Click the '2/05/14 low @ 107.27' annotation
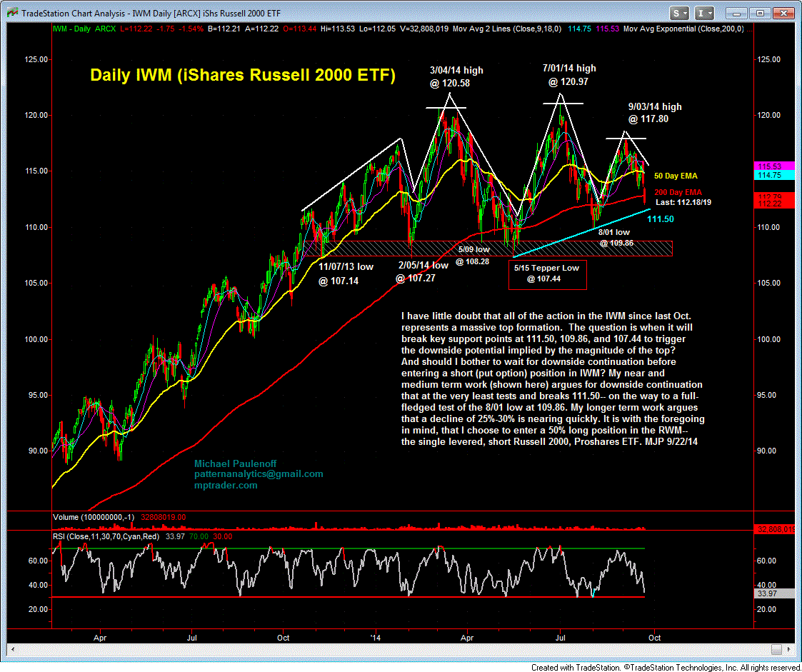The width and height of the screenshot is (802, 672). [x=422, y=271]
